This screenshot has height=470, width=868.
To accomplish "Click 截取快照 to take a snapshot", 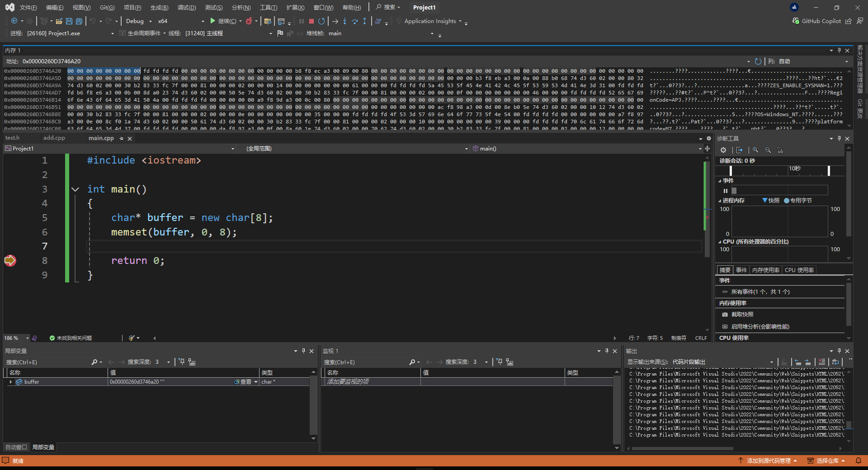I will pos(742,315).
